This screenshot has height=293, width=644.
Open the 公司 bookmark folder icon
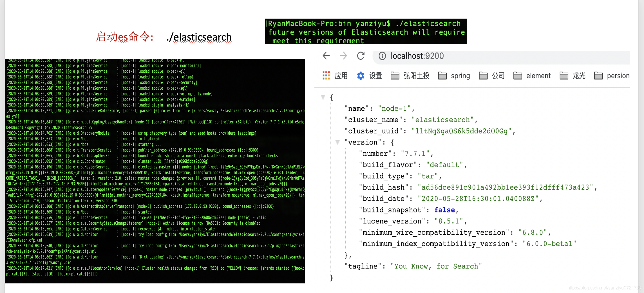click(483, 76)
